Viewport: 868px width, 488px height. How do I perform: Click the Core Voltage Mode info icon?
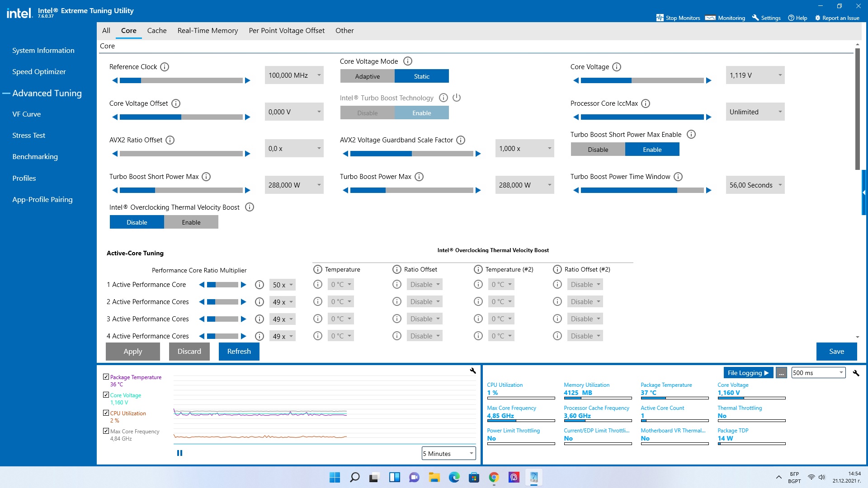tap(407, 61)
